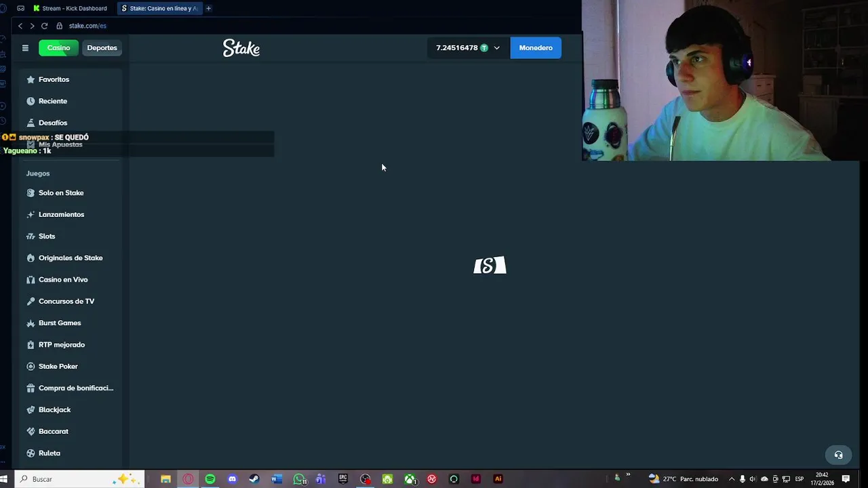Click the Lanzamientos sparkle icon

coord(31,215)
